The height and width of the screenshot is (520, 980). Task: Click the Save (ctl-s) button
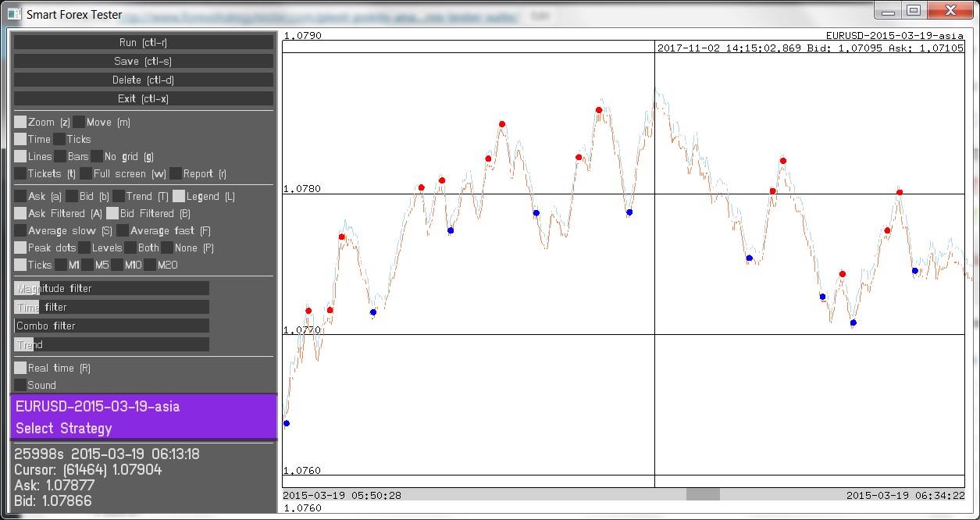click(x=144, y=61)
